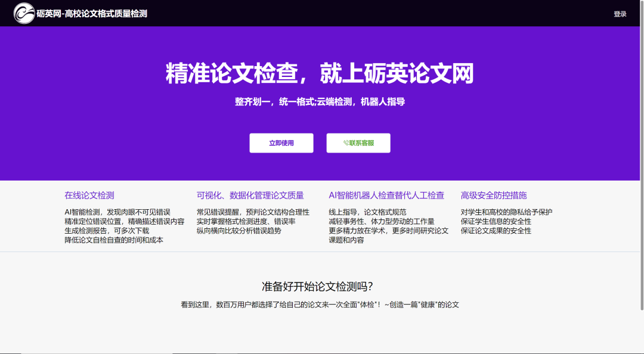Click the phone icon inside the 联系客服 button
The height and width of the screenshot is (354, 644).
[x=346, y=143]
